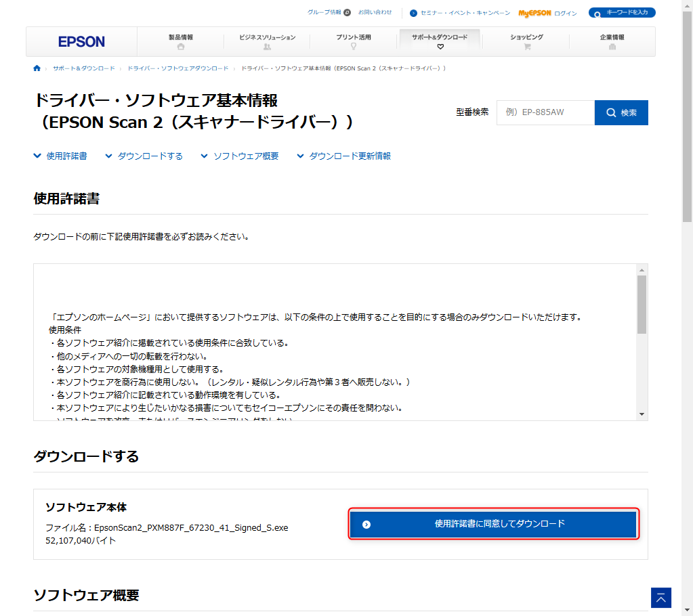Click the house icon under 製品情報
The width and height of the screenshot is (693, 616).
click(181, 47)
